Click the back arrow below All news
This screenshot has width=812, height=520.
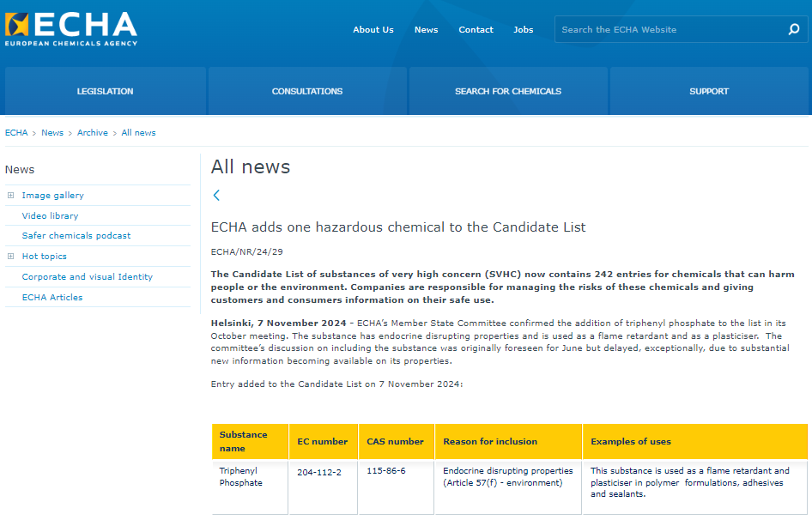pos(216,196)
